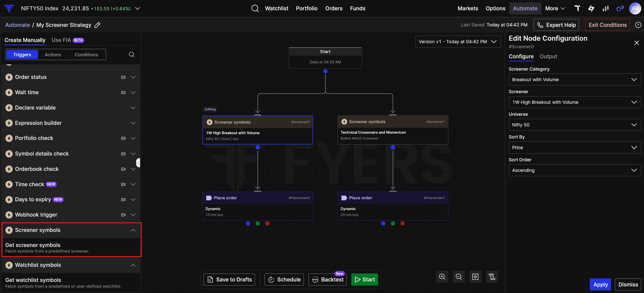Viewport: 644px width, 293px height.
Task: Apply the node configuration
Action: (x=600, y=284)
